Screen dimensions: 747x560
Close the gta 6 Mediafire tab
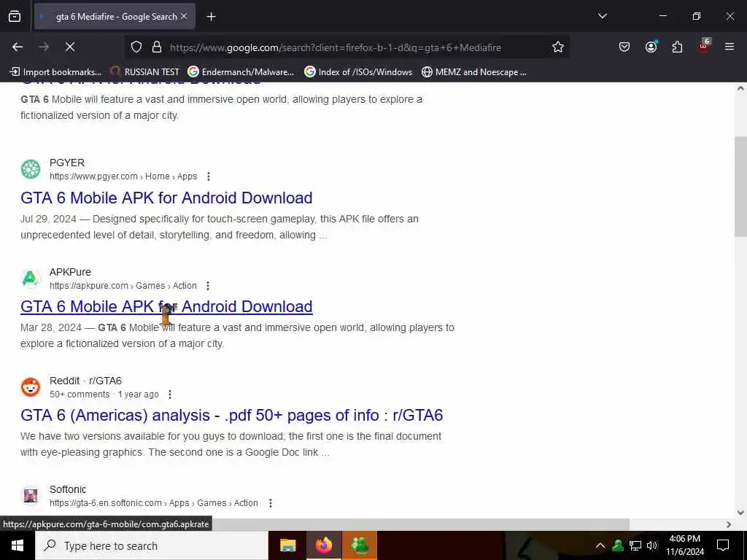click(x=184, y=16)
